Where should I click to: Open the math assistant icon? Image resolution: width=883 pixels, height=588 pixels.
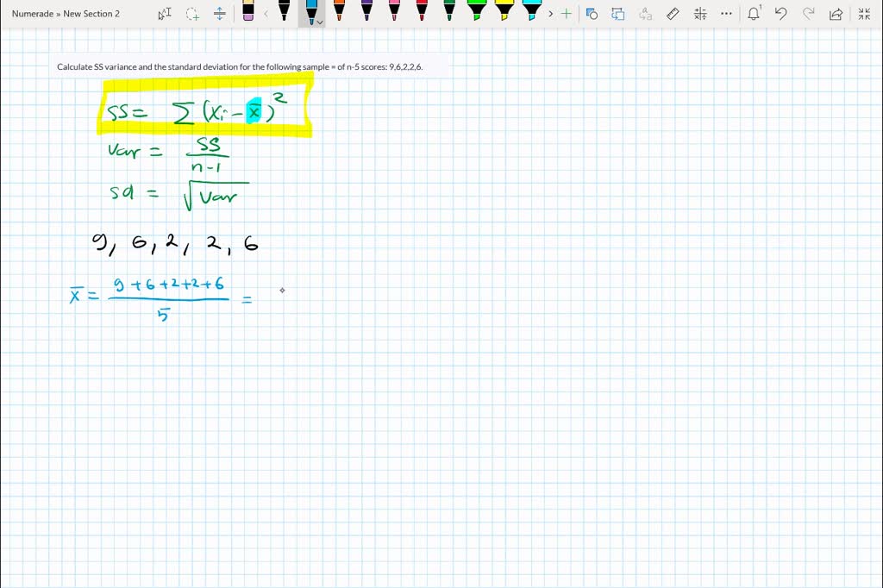click(x=700, y=13)
